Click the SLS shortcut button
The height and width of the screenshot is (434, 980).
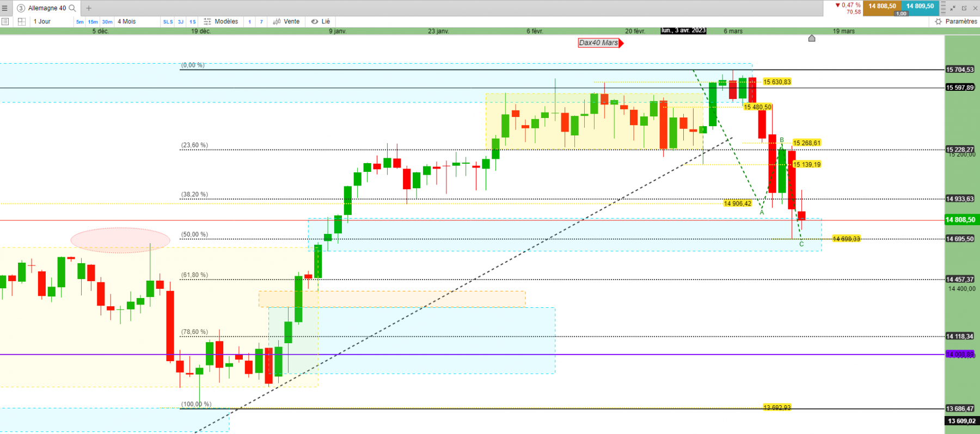point(168,22)
